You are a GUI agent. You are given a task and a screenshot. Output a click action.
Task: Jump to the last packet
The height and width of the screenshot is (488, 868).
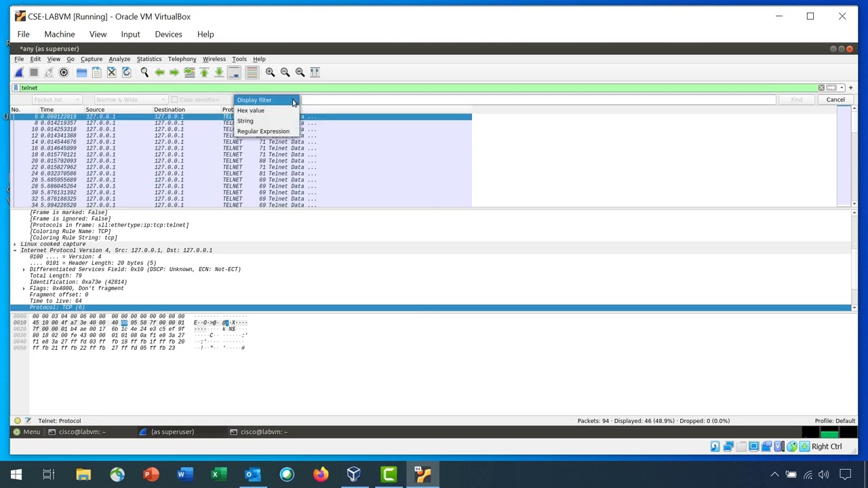coord(219,72)
